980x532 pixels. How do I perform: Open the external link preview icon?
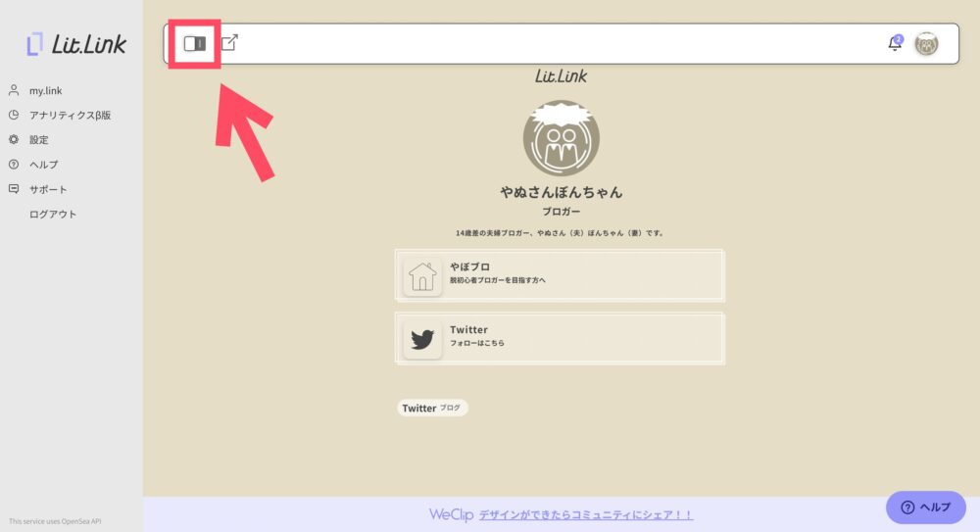(x=229, y=42)
